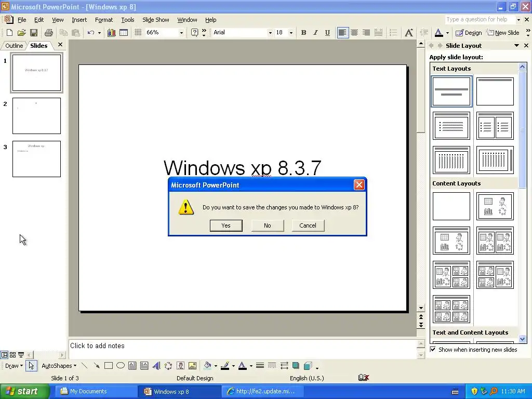Open a file with the Open folder icon
This screenshot has height=399, width=532.
coord(21,33)
